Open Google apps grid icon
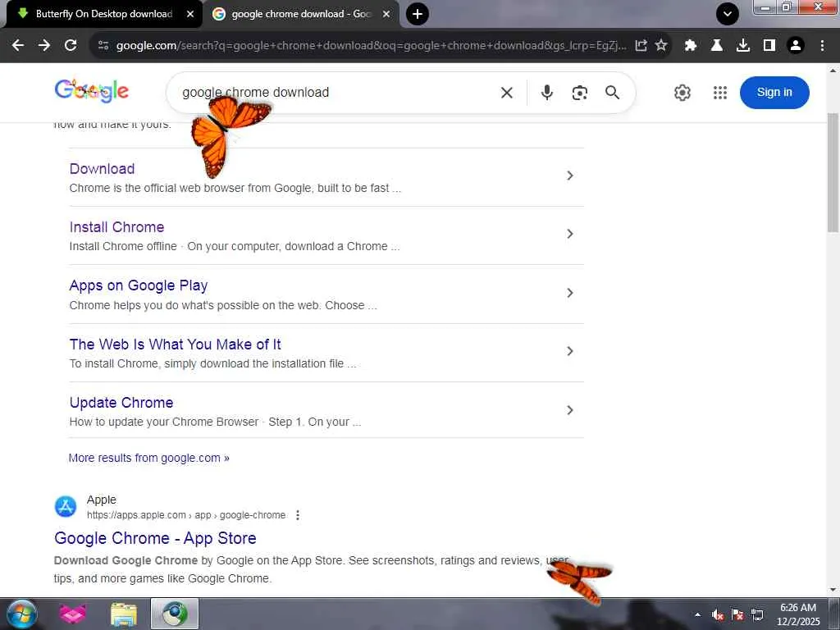This screenshot has width=840, height=630. 720,93
